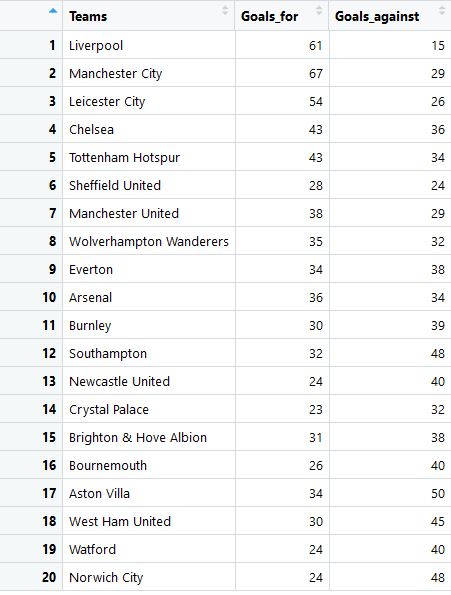The height and width of the screenshot is (595, 451).
Task: Click Southampton Goals_against value 48
Action: pos(438,354)
